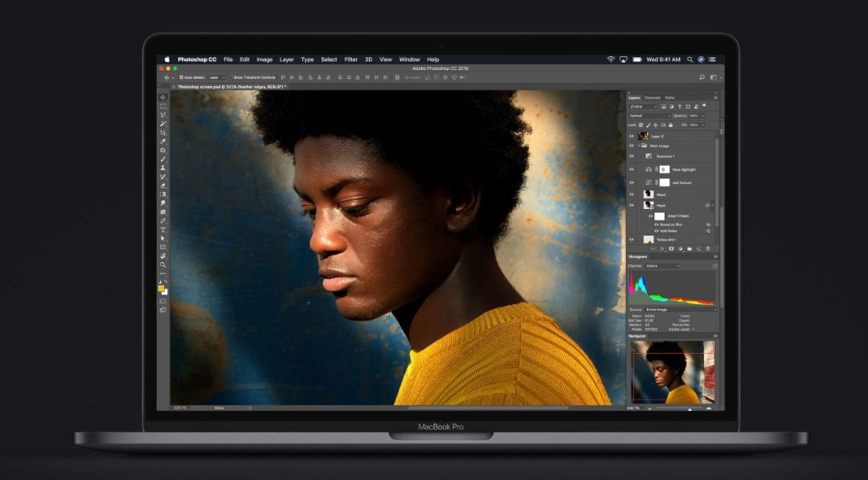Image resolution: width=868 pixels, height=480 pixels.
Task: Create new fill or adjustment layer icon
Action: pyautogui.click(x=681, y=249)
